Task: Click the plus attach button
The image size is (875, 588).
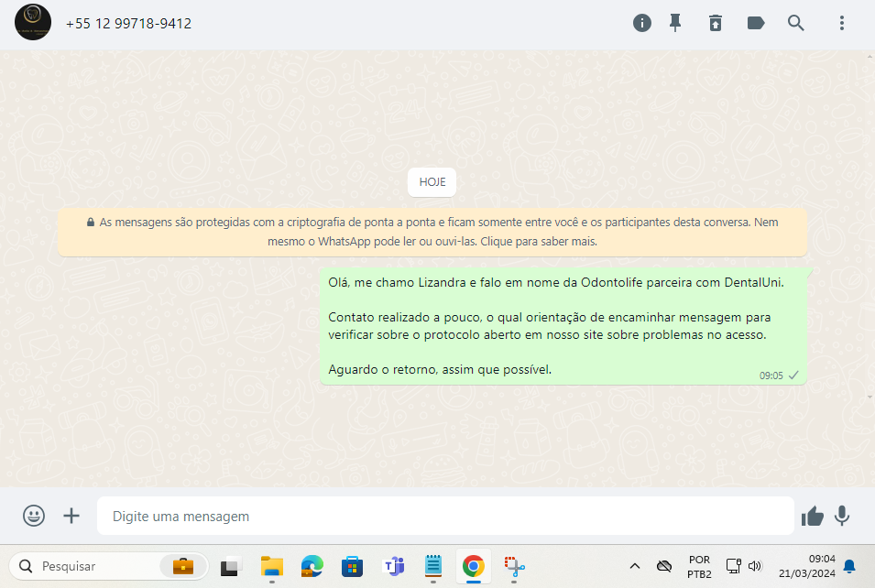Action: click(x=71, y=516)
